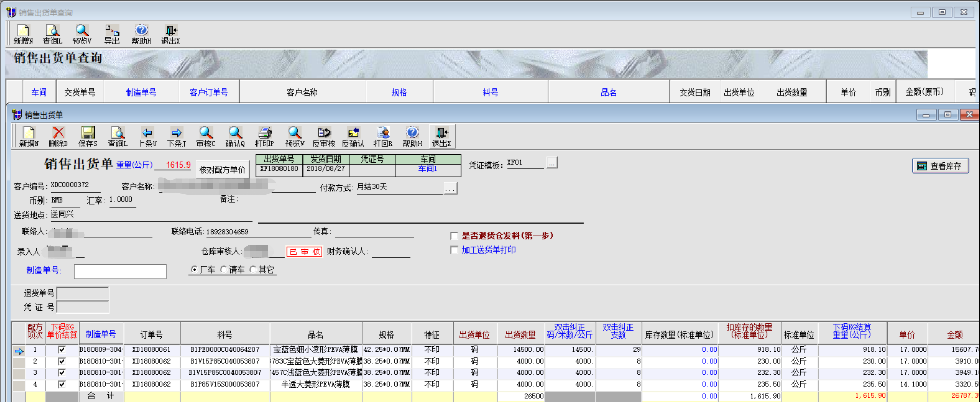980x402 pixels.
Task: Click the 核对配方单价 button
Action: coord(222,170)
